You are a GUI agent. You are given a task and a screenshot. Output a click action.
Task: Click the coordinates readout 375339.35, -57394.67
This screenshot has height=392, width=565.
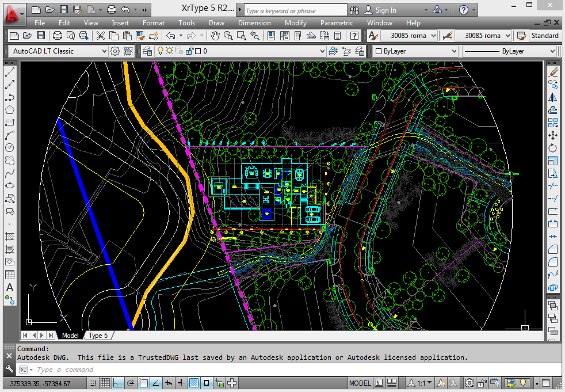[40, 384]
